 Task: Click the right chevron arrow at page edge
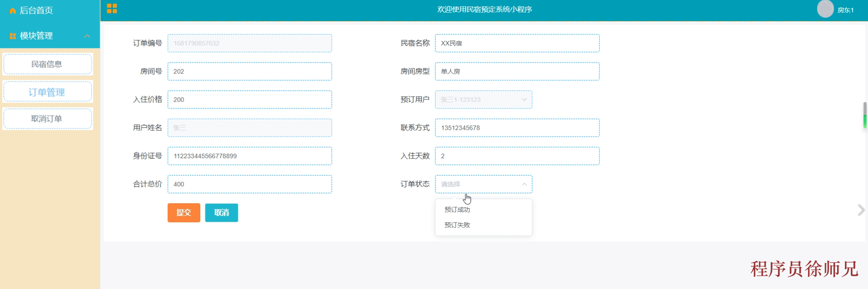point(861,210)
